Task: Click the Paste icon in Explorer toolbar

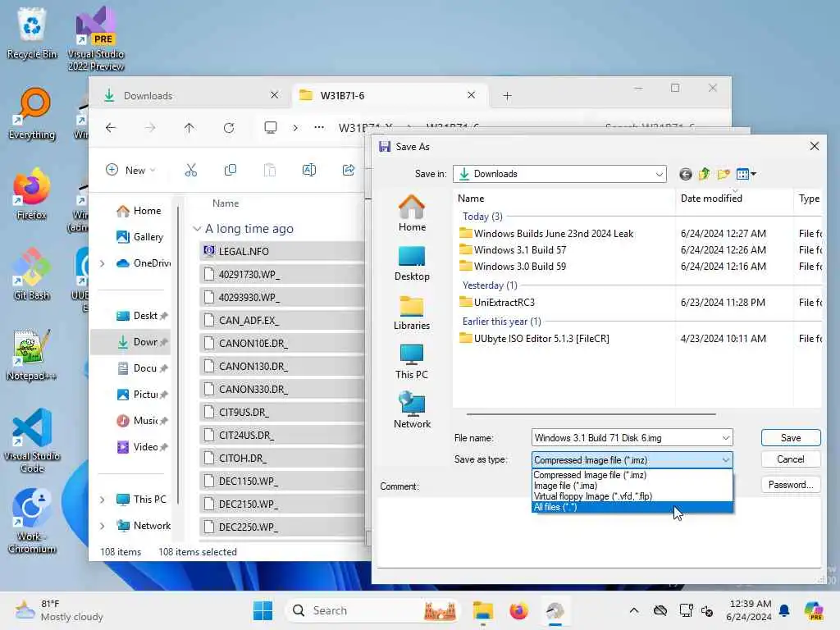Action: (269, 171)
